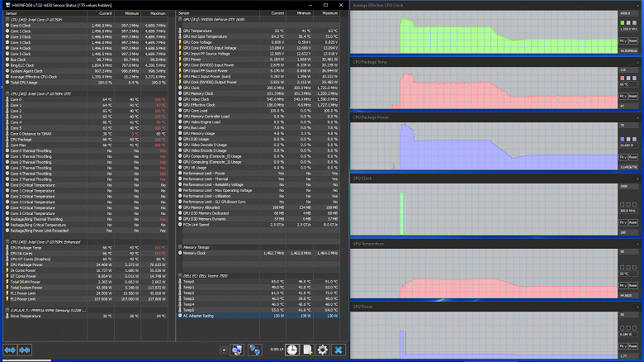Select the AC Adapter Rating row
Viewport: 644px width, 362px height.
point(258,316)
